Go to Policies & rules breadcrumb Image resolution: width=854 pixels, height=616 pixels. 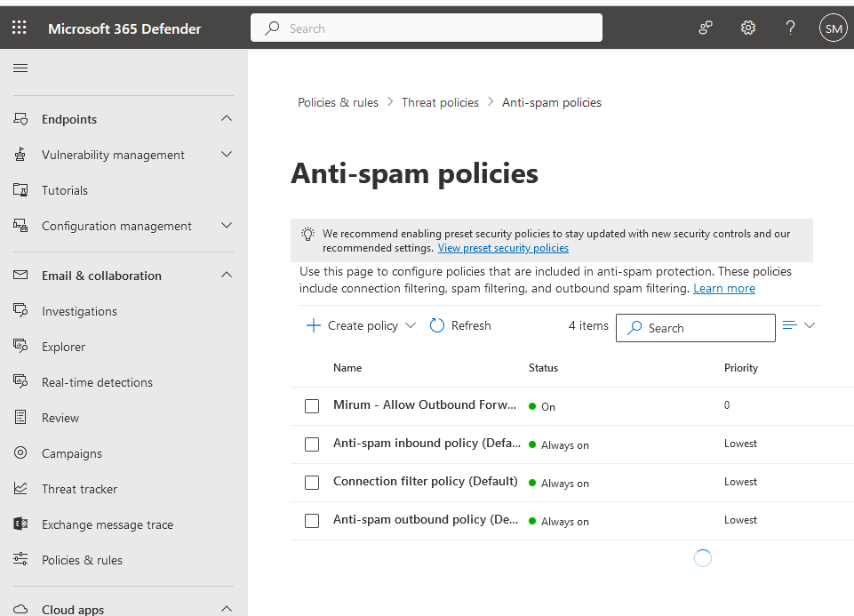coord(338,102)
